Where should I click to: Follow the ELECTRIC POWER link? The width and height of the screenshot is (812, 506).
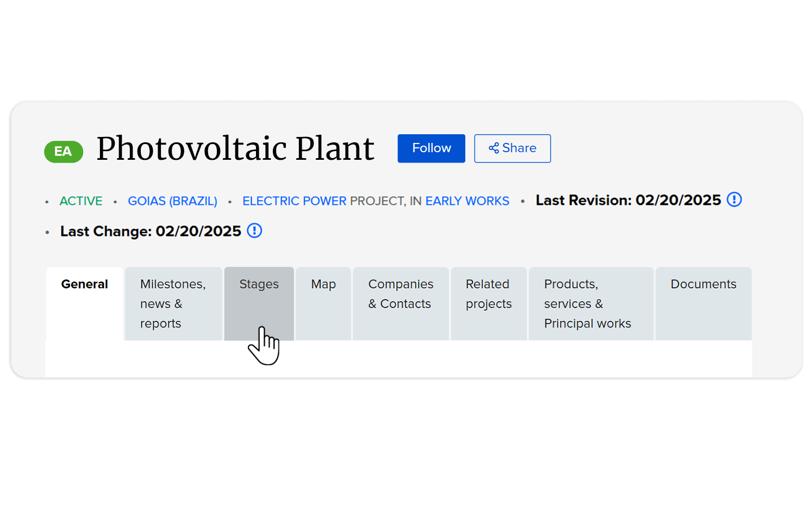pos(294,201)
